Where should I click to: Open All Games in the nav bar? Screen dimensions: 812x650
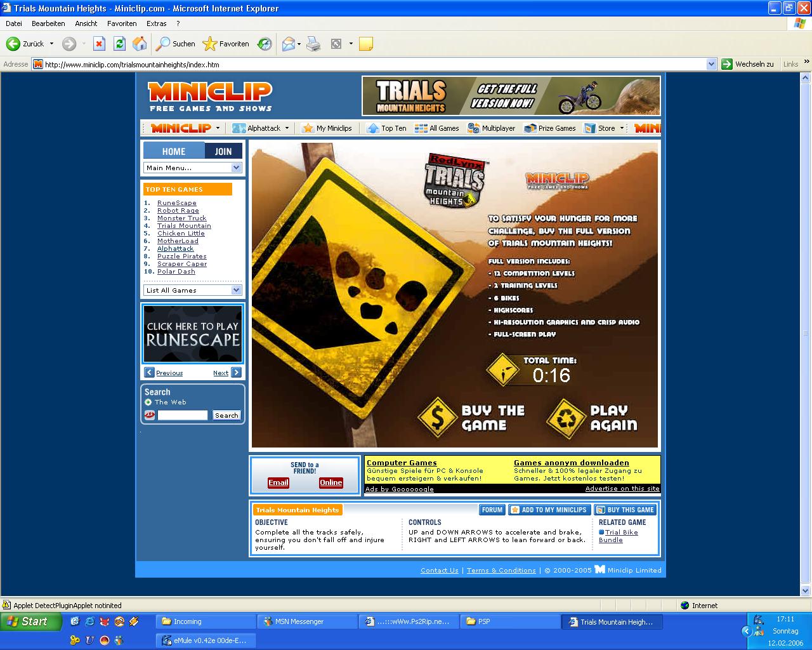tap(436, 128)
